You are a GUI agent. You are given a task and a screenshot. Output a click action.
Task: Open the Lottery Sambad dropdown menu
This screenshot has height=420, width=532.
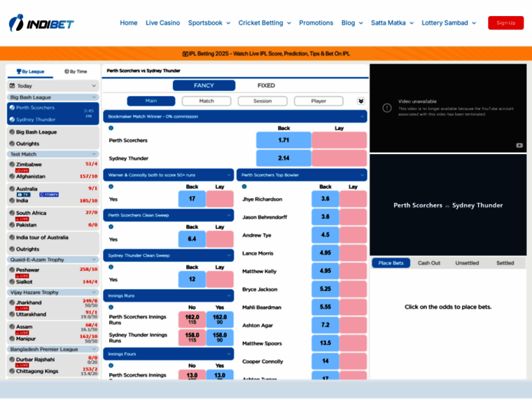point(449,22)
